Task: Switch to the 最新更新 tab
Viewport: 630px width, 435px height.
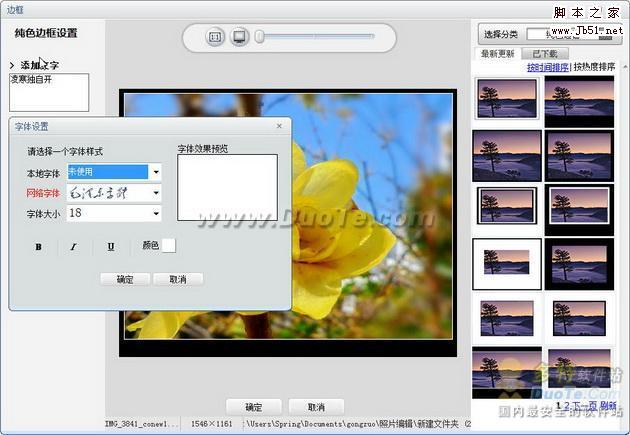Action: (x=497, y=53)
